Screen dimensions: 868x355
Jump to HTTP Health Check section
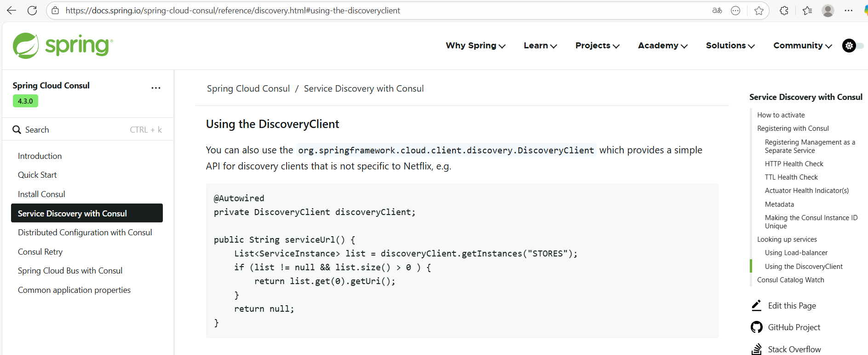tap(794, 164)
